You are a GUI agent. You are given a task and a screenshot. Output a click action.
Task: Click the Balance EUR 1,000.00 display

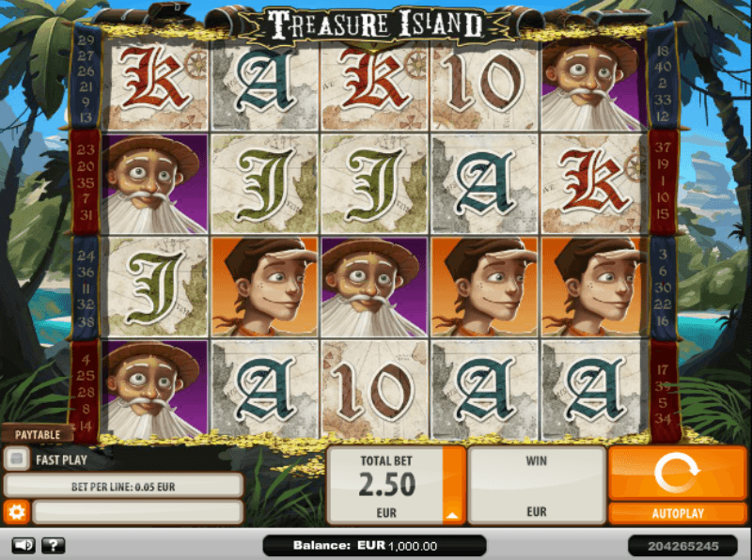[374, 546]
